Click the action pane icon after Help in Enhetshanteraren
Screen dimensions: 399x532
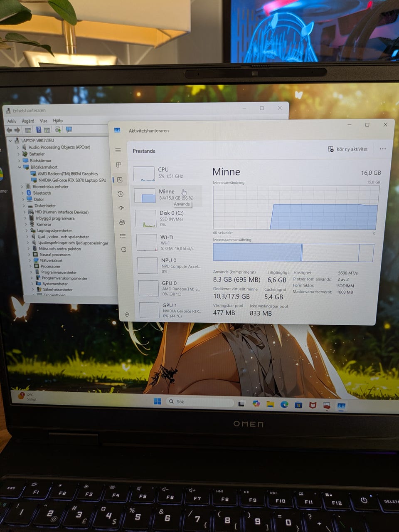pos(47,130)
